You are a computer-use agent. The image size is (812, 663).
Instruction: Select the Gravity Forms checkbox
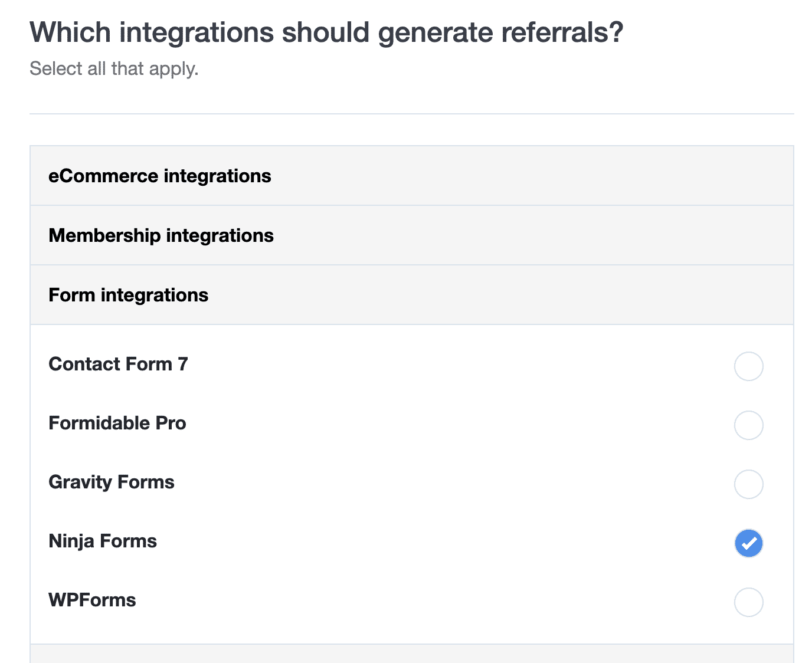[748, 484]
